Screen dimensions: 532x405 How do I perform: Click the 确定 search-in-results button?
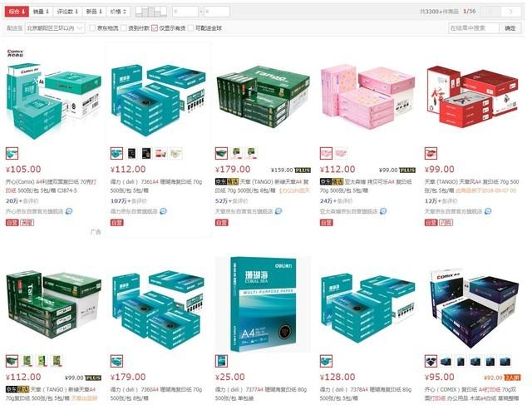(510, 28)
